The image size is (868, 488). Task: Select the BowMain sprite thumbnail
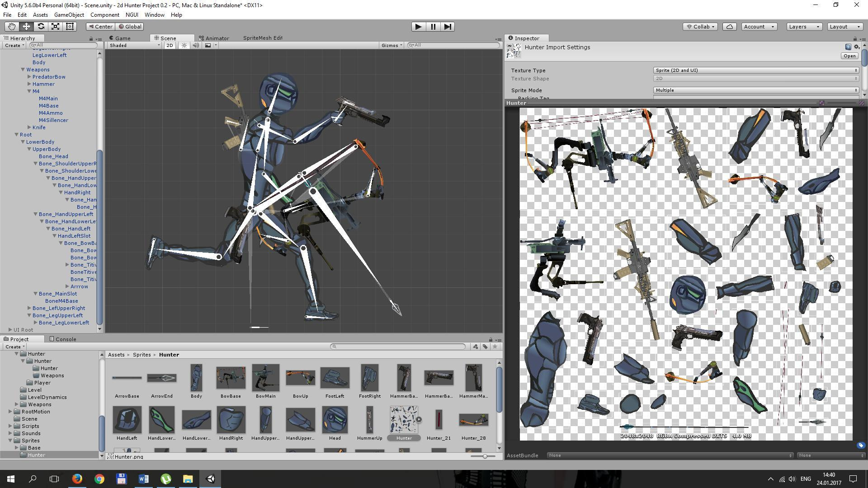[265, 381]
